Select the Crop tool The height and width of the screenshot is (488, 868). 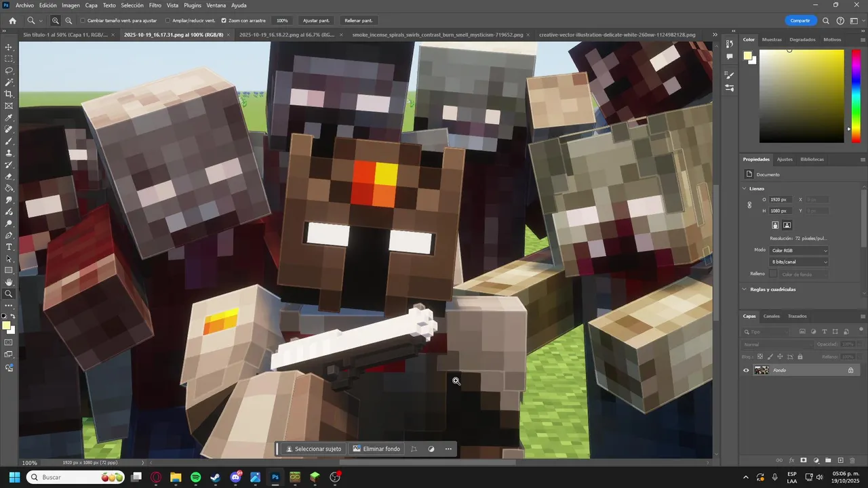(9, 94)
